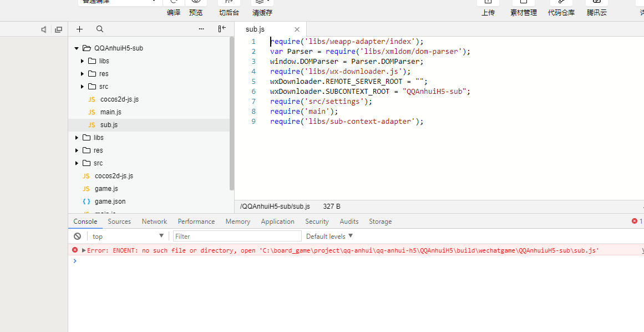Screen dimensions: 644x332
Task: Select the sub.js editor tab
Action: point(270,29)
